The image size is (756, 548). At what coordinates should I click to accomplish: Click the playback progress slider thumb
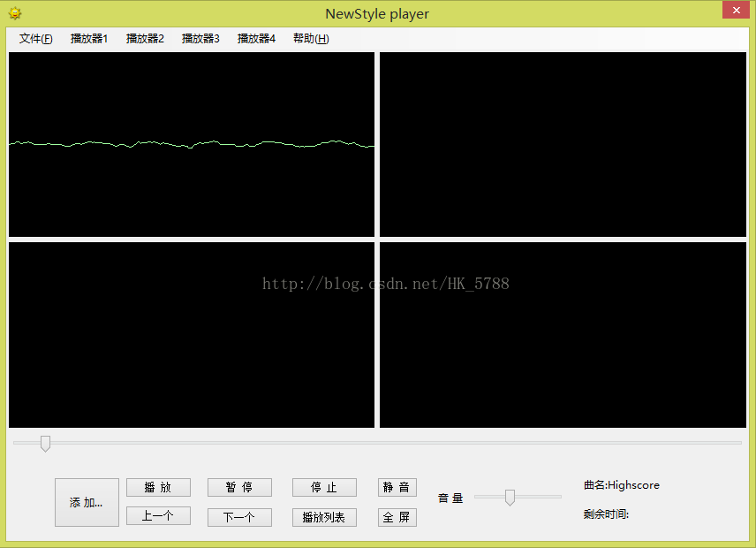coord(45,444)
